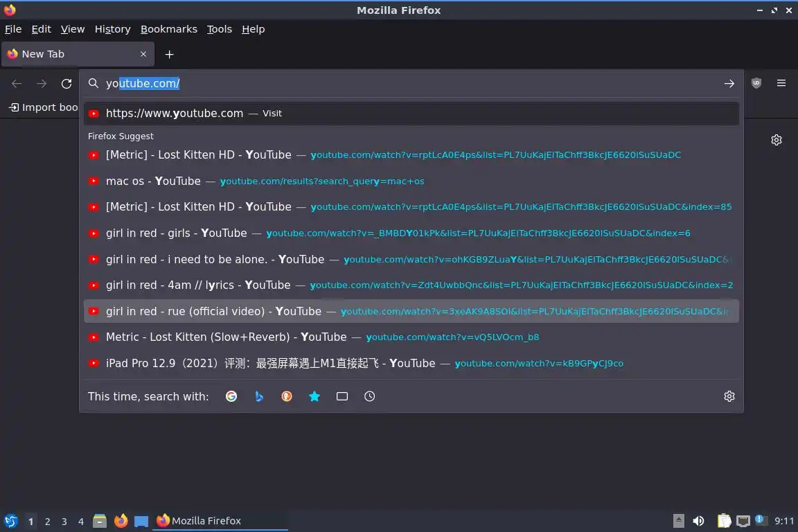Search this time with DuckDuckGo
The height and width of the screenshot is (532, 798).
click(287, 396)
